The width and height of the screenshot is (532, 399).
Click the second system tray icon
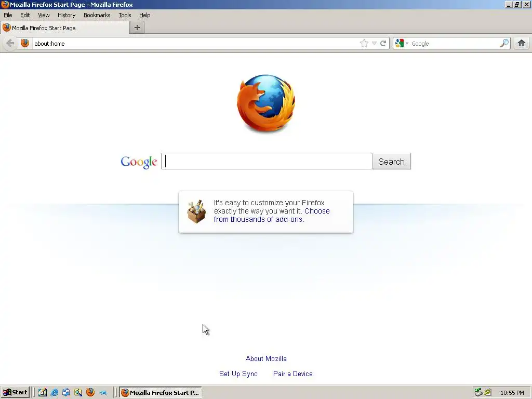(488, 392)
